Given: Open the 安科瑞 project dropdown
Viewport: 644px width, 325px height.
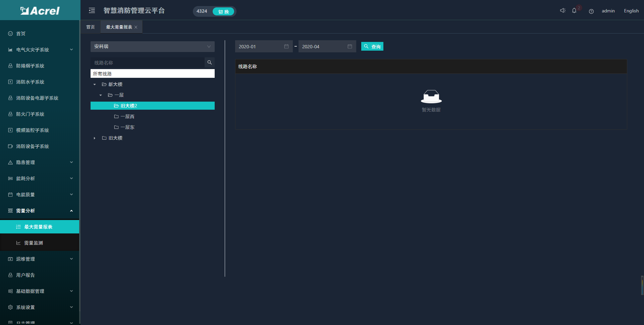Looking at the screenshot, I should coord(153,47).
